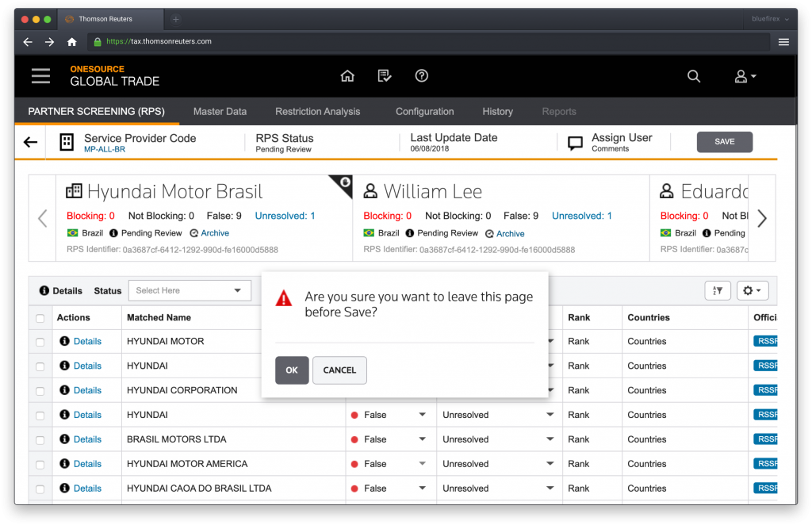812x525 pixels.
Task: Click the Matched Name column header
Action: point(159,317)
